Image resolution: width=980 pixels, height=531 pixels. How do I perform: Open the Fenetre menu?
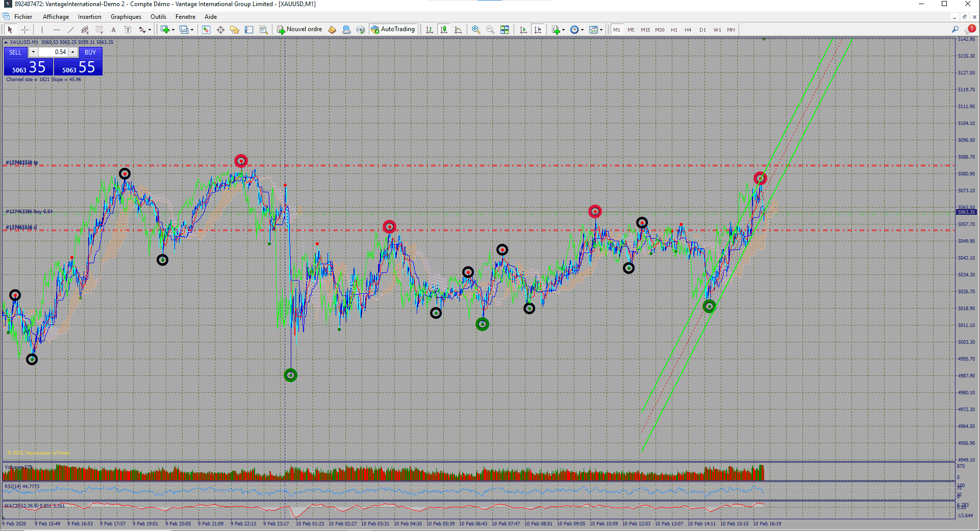pos(185,17)
